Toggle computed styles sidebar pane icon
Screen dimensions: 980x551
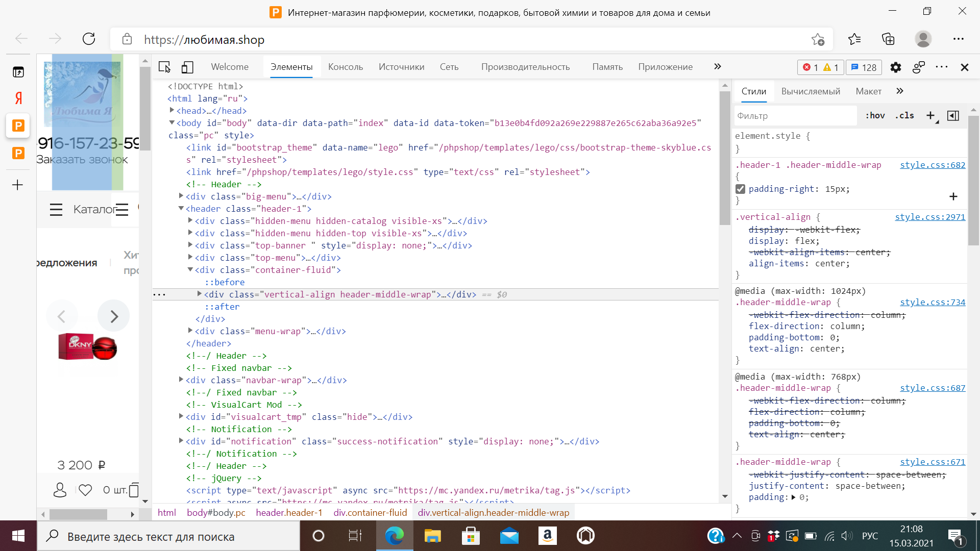pos(953,116)
